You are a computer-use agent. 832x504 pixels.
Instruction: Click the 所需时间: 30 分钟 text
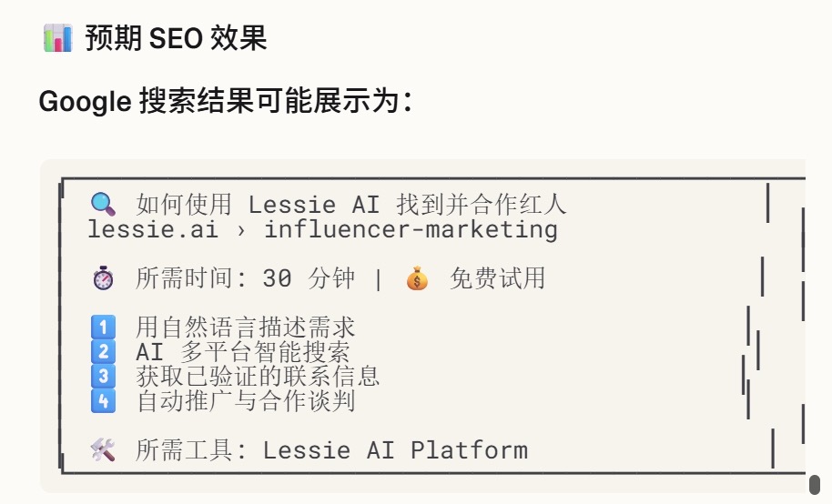(245, 278)
